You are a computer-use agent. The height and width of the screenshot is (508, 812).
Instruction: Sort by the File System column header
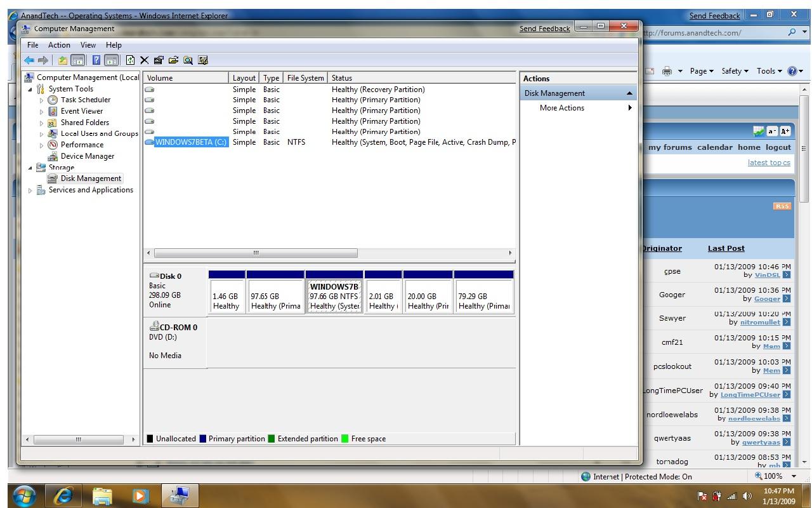point(305,78)
